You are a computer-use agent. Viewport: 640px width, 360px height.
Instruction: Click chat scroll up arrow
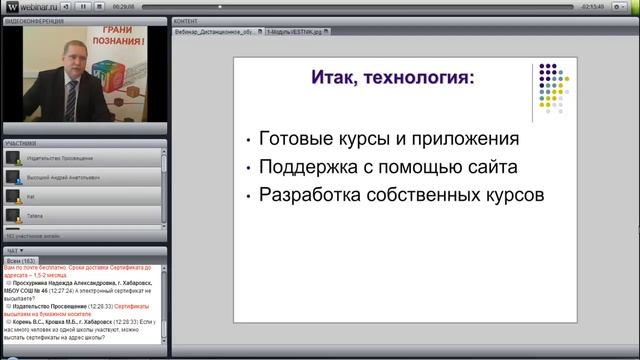point(164,268)
